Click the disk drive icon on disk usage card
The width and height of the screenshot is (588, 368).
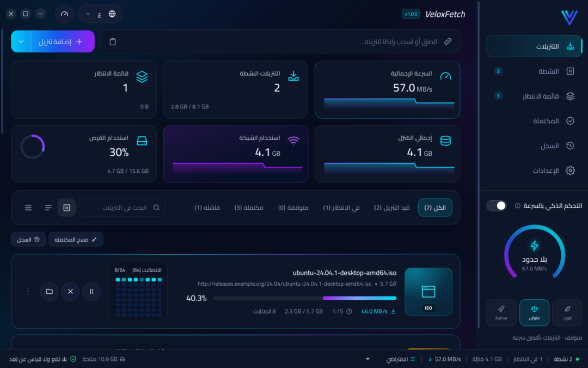click(x=142, y=141)
